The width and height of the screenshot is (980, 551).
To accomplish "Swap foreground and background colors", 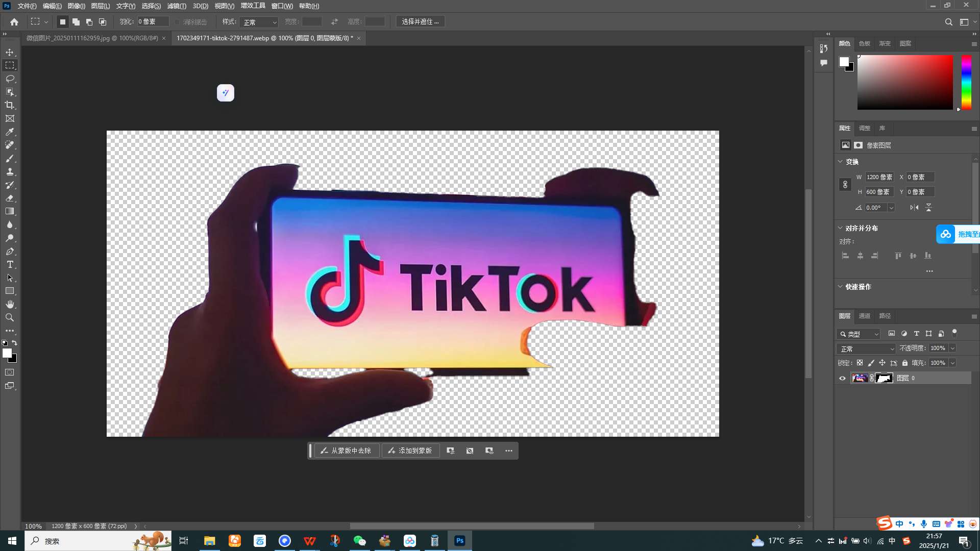I will click(15, 343).
